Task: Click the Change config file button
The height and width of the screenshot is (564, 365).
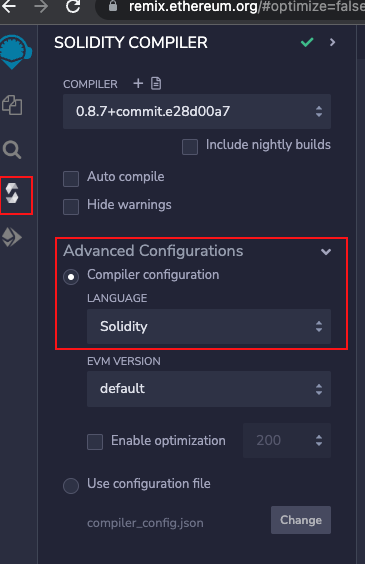Action: point(301,520)
